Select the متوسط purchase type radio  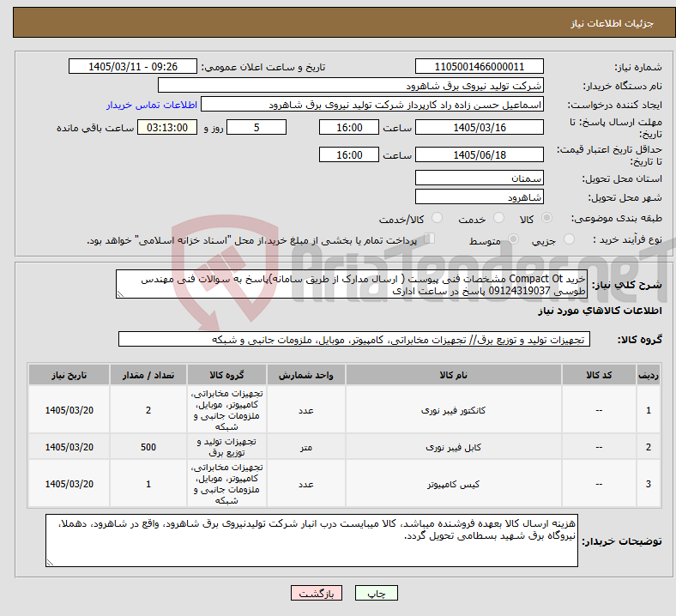[513, 239]
